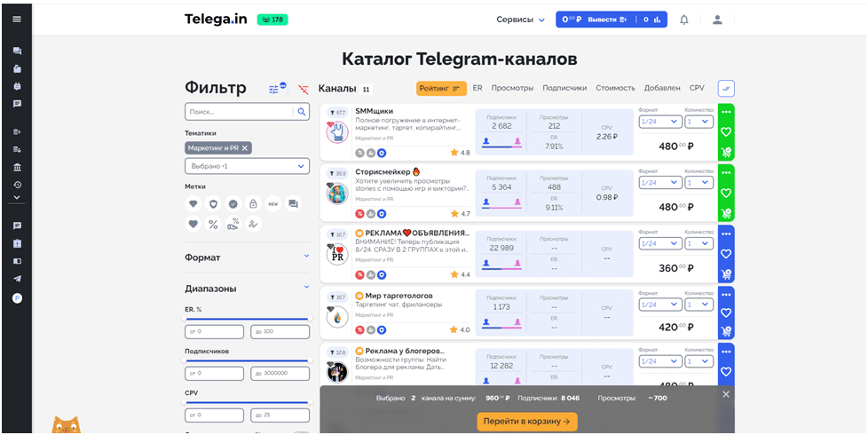Click cart icon on Сторисмейкер row

point(726,213)
